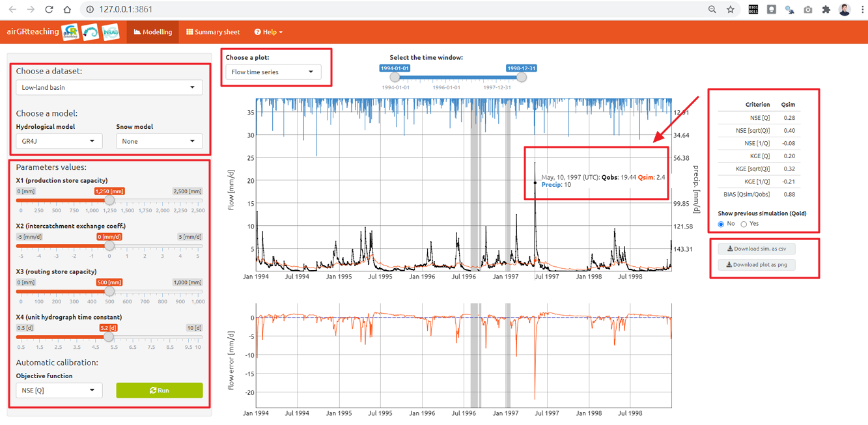Click the X1 production store capacity slider handle
Screen dimensions: 868x425
click(109, 200)
